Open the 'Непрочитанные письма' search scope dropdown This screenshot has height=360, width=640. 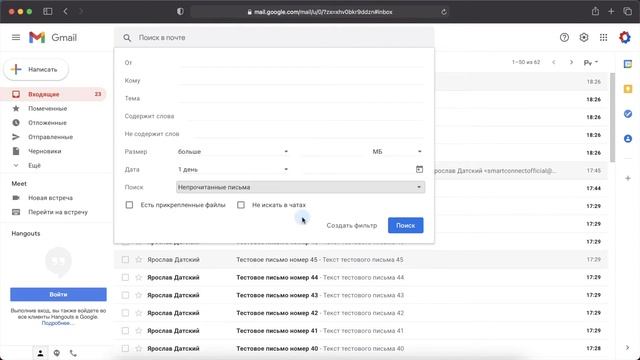(x=300, y=187)
